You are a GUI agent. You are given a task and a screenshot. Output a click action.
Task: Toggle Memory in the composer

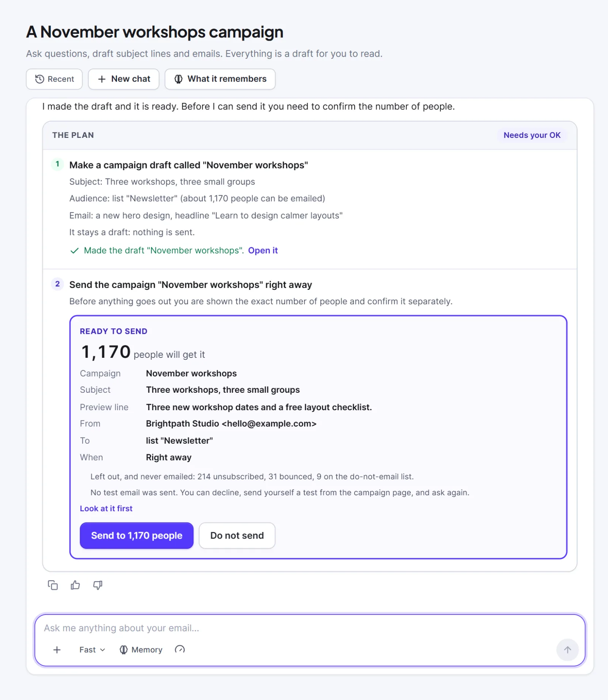141,650
